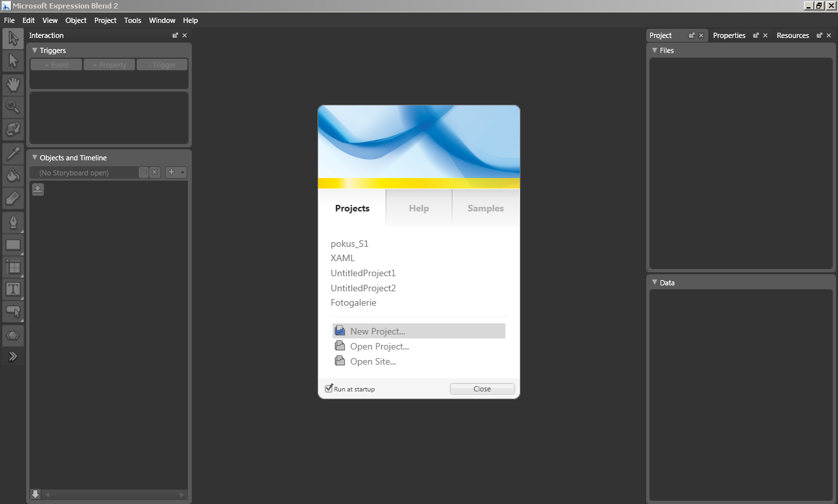Close the Interaction panel
The width and height of the screenshot is (838, 504).
(185, 35)
